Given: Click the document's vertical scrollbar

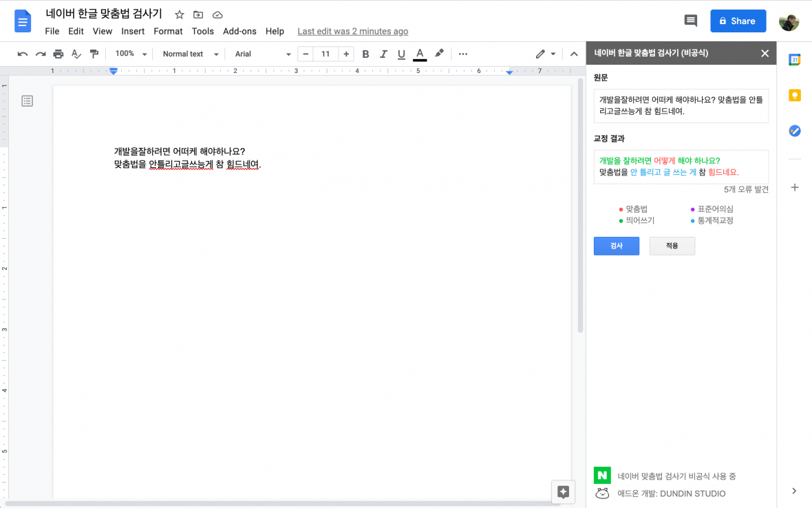Looking at the screenshot, I should point(581,206).
